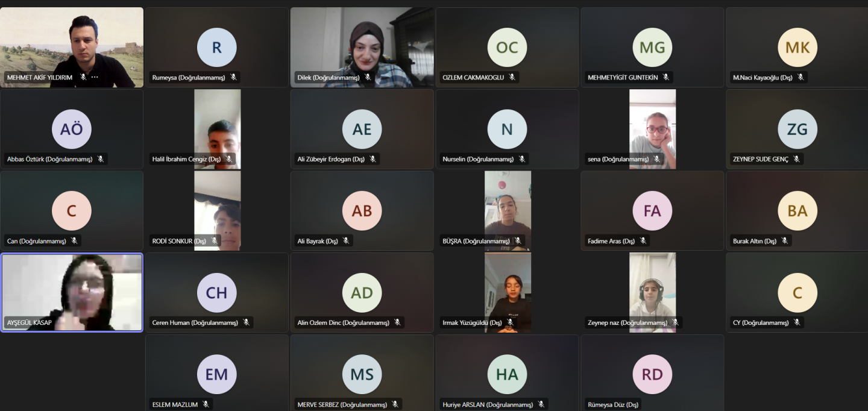Click muted microphone icon on Dilek's tile
This screenshot has width=868, height=411.
pyautogui.click(x=368, y=77)
